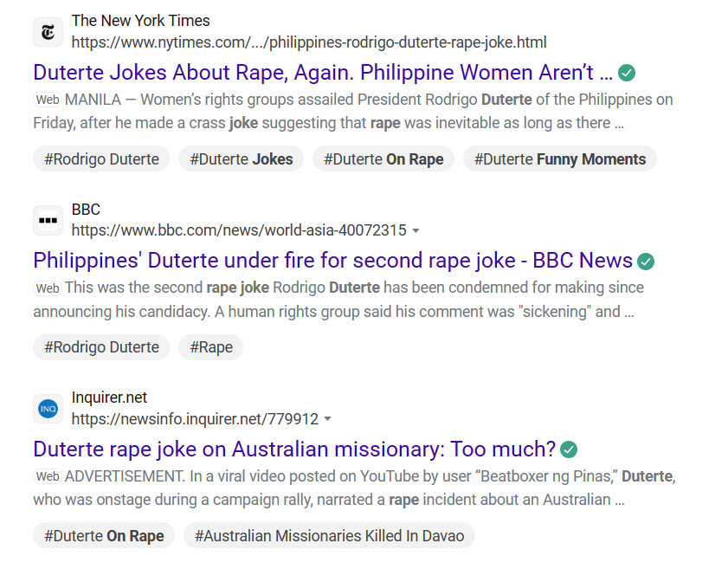Screen dimensions: 728x569
Task: Click the New York Times favicon icon
Action: tap(48, 32)
